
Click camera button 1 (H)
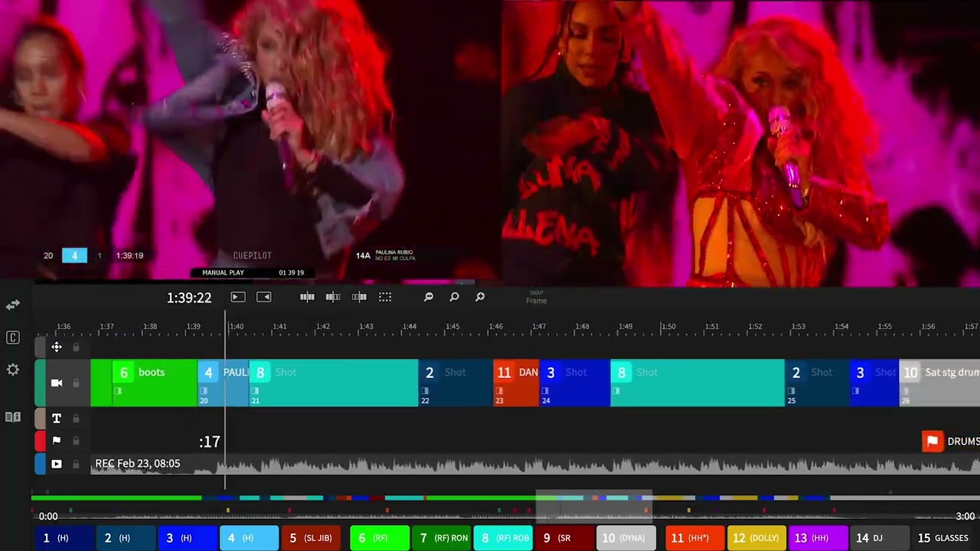coord(64,538)
